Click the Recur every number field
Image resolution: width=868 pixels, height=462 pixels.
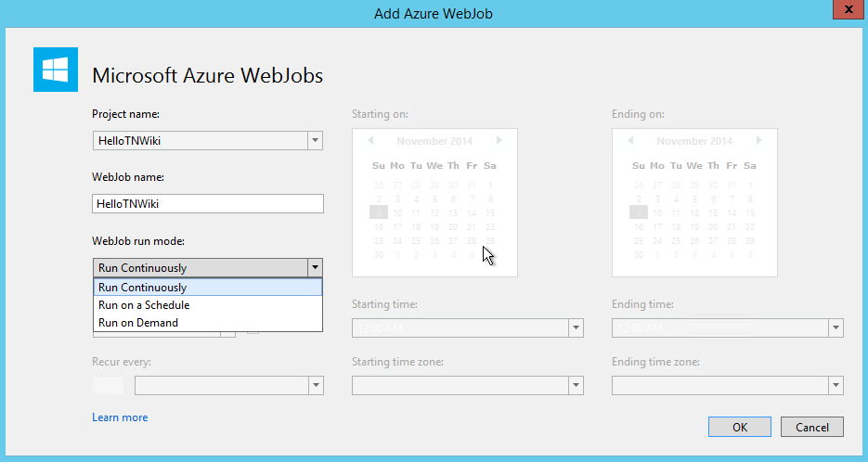[x=108, y=386]
